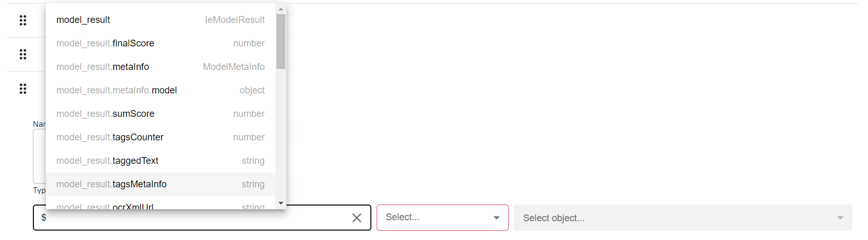868x240 pixels.
Task: Click the suggestion list scroll-up arrow
Action: [x=281, y=9]
